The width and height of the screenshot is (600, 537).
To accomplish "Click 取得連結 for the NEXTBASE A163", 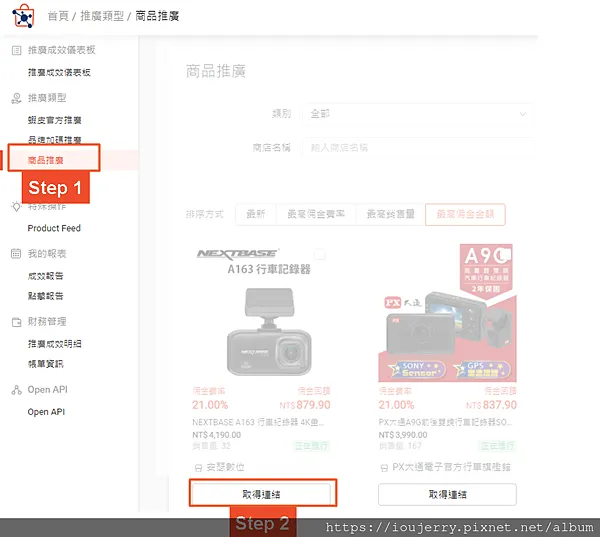I will (x=261, y=494).
